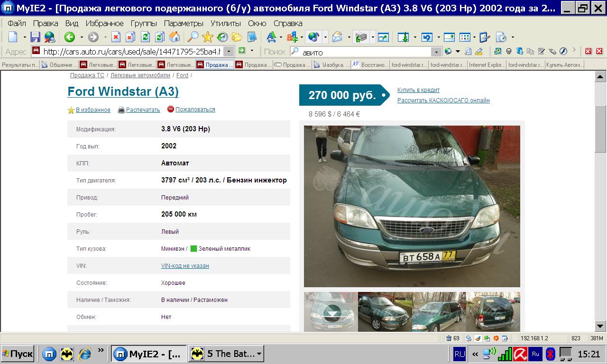Viewport: 607px width, 364px height.
Task: Click the magnifier Search toolbar icon
Action: tap(193, 37)
